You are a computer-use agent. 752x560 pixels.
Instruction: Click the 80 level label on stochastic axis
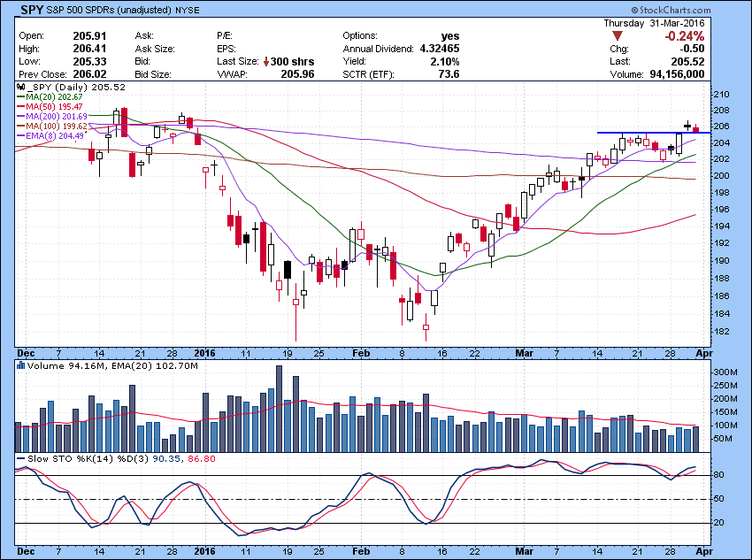click(x=719, y=475)
